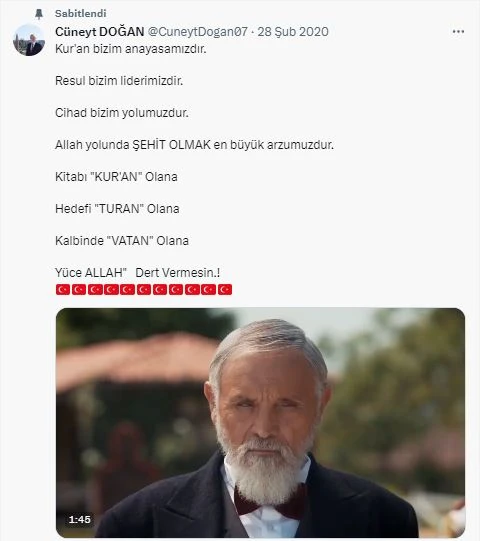487x541 pixels.
Task: Click the middle of the flag emoji row
Action: 144,289
